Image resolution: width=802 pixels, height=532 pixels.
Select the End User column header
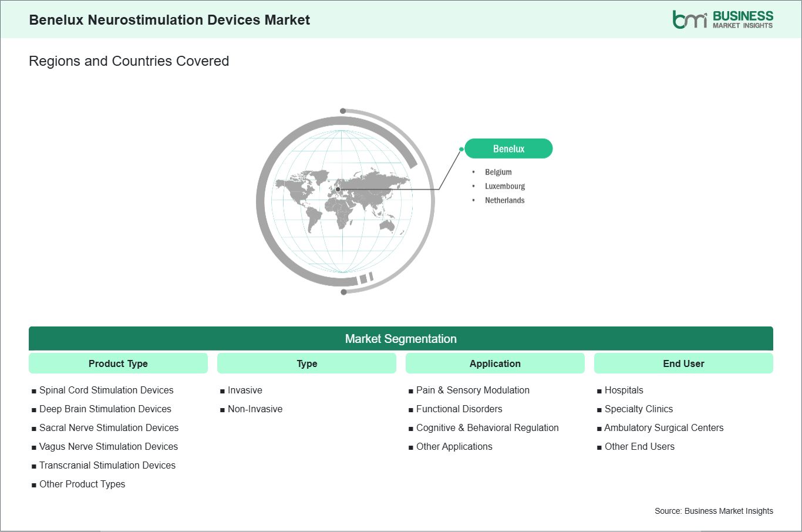coord(683,363)
